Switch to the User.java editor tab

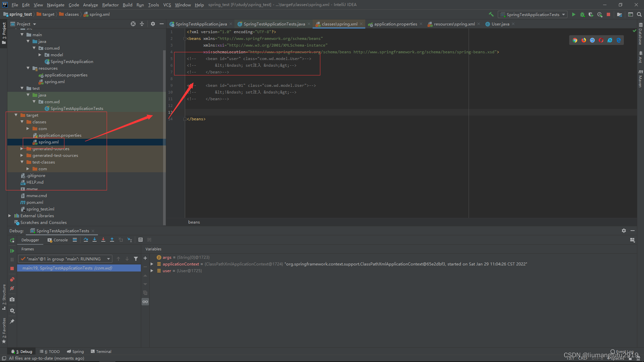coord(500,24)
